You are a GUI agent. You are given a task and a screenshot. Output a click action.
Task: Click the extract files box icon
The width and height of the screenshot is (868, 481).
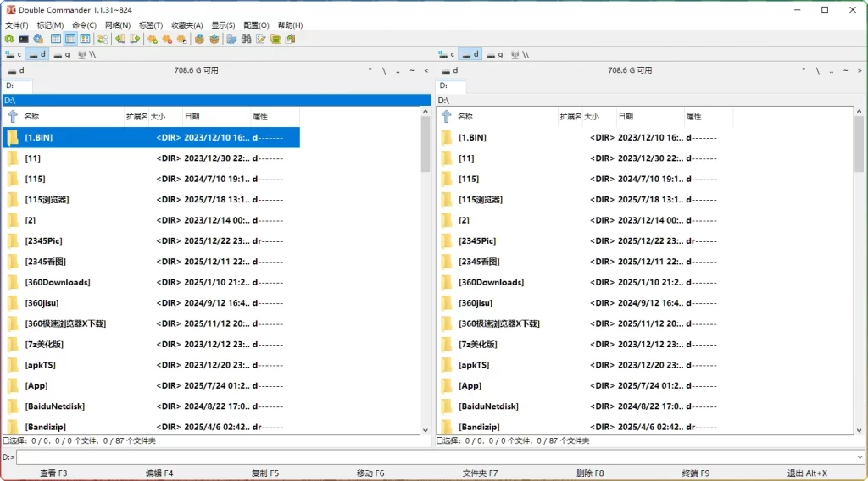point(214,39)
